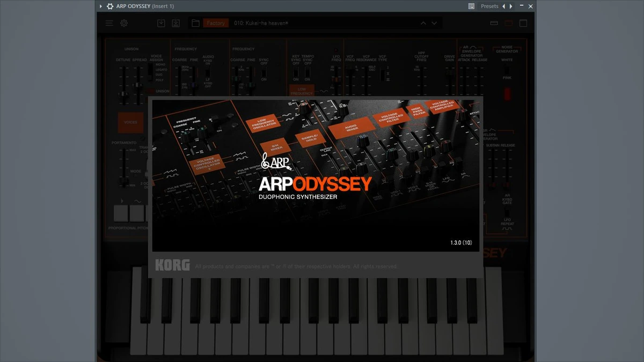This screenshot has width=644, height=362.
Task: Adjust the AR envelope Release slider
Action: tap(479, 80)
